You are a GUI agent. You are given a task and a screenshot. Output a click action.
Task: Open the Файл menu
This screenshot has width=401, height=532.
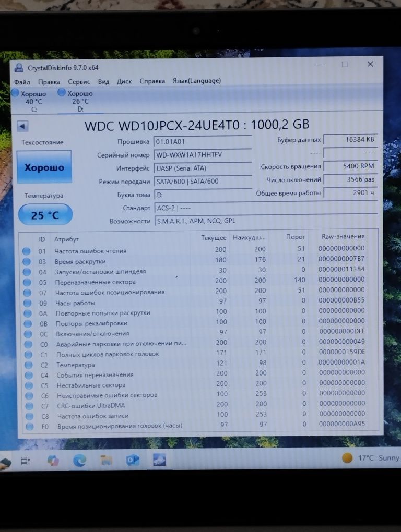(22, 82)
